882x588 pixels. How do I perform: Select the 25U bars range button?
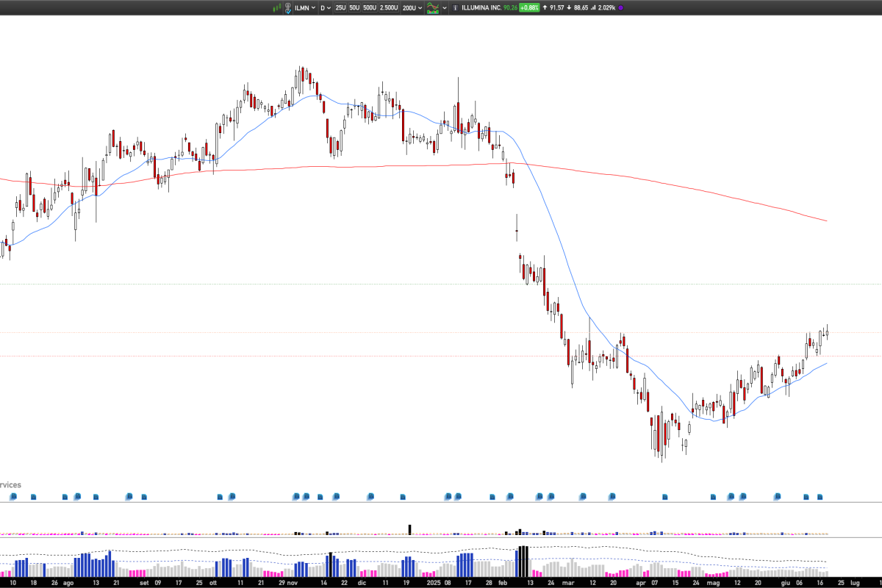(340, 7)
